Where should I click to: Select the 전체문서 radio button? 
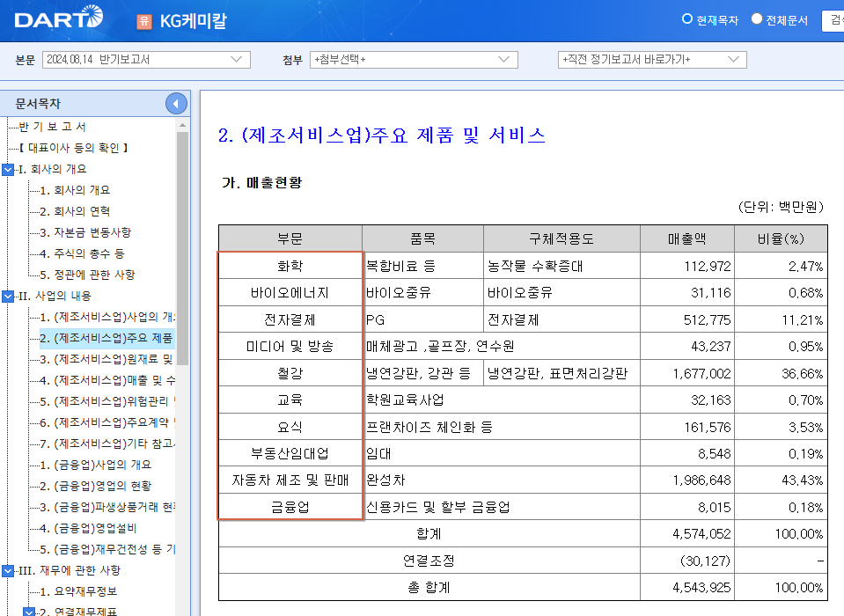point(755,19)
